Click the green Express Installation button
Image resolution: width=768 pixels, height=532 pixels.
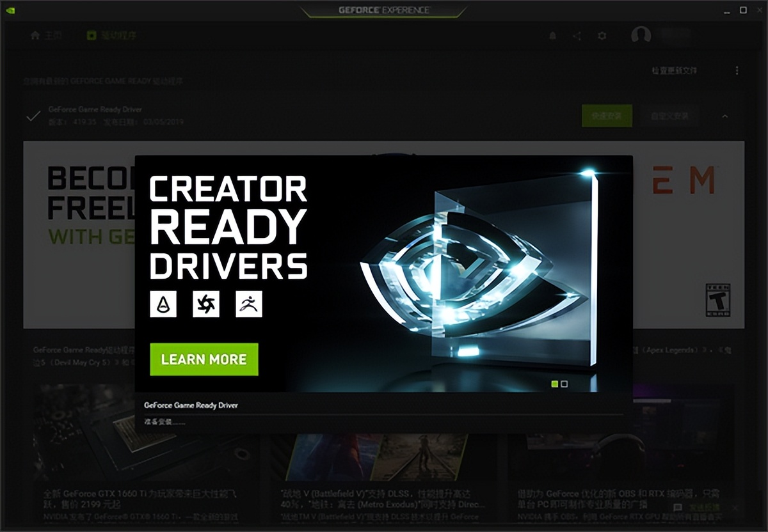[x=607, y=116]
